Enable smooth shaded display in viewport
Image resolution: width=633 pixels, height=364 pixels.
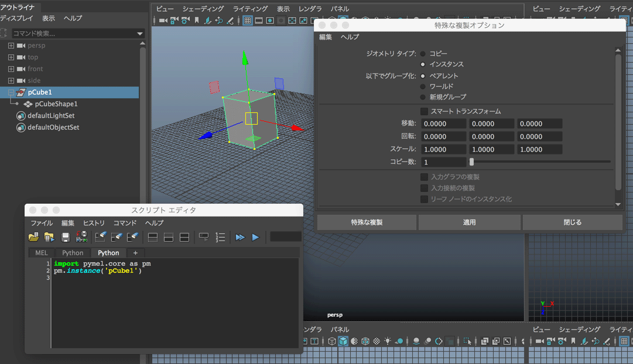point(269,19)
